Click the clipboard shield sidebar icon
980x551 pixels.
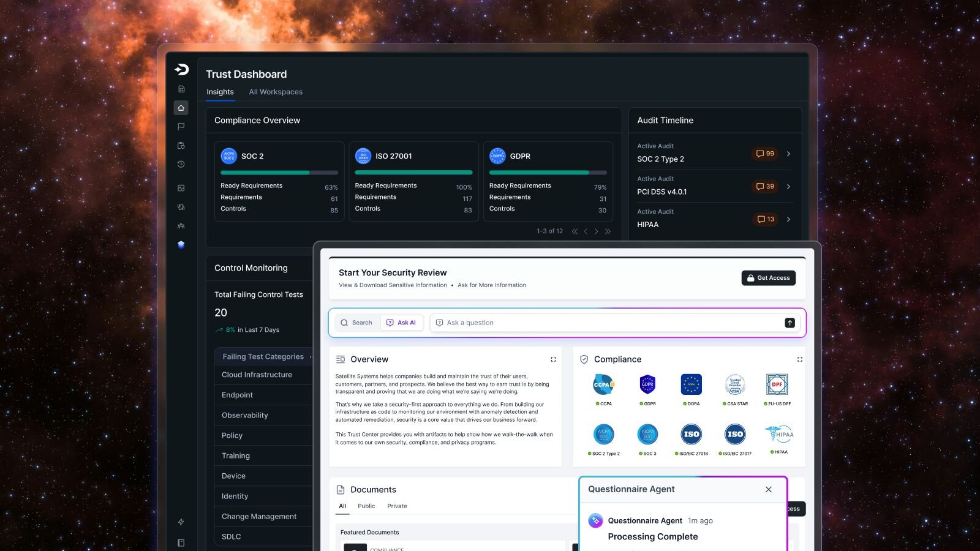tap(181, 146)
